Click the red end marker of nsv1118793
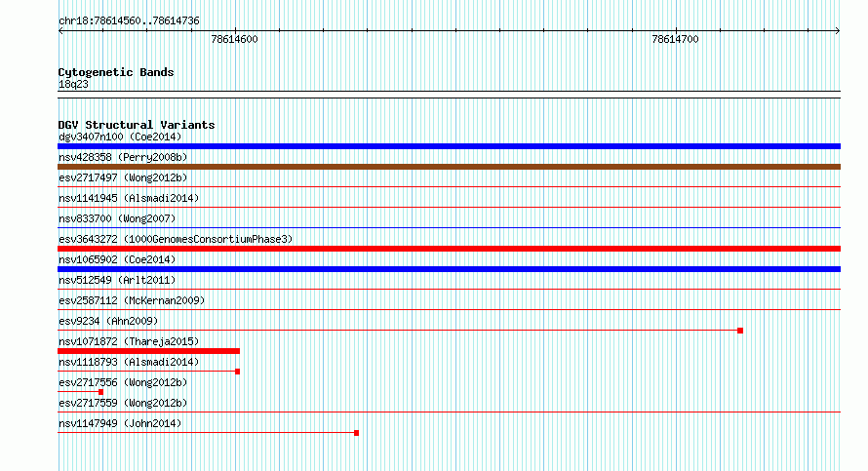Image resolution: width=868 pixels, height=471 pixels. [238, 372]
